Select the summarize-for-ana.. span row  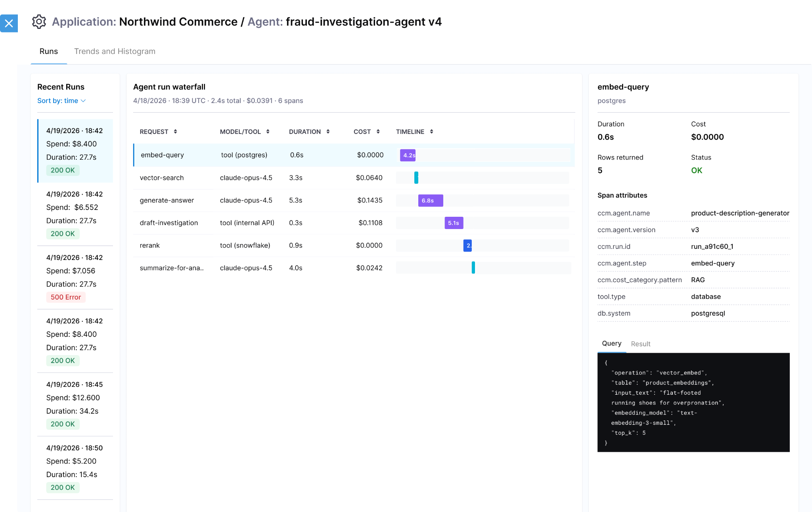354,268
